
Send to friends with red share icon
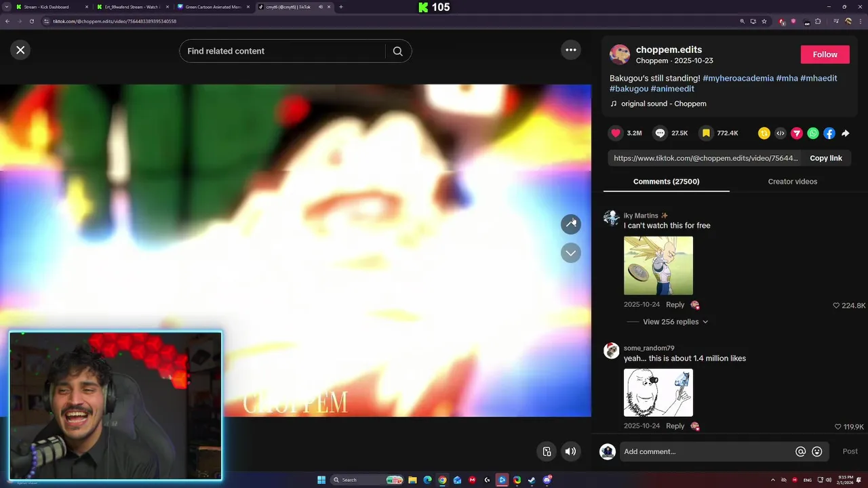pyautogui.click(x=797, y=134)
